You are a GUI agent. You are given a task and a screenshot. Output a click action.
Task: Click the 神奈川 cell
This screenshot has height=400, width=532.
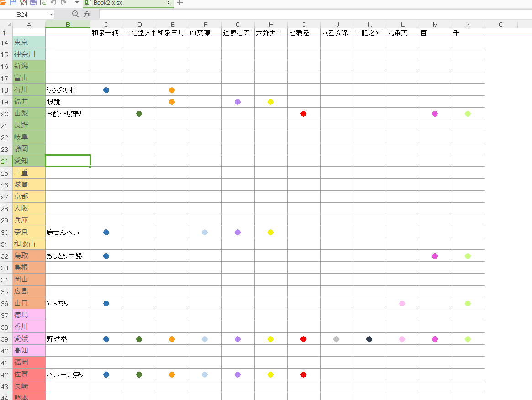[29, 54]
